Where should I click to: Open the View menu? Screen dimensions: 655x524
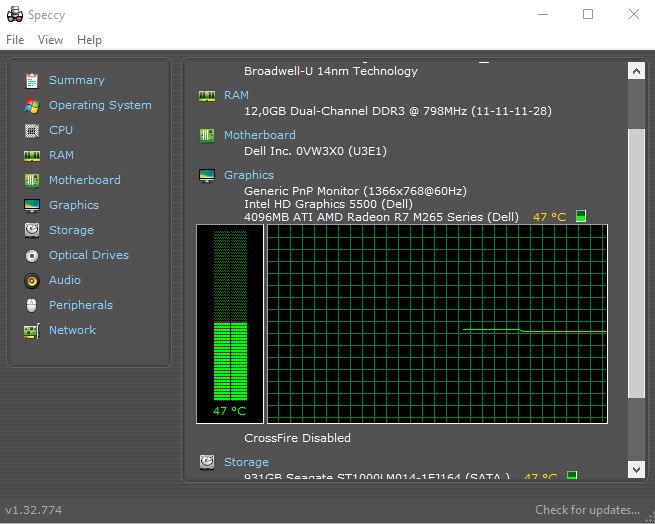tap(50, 40)
